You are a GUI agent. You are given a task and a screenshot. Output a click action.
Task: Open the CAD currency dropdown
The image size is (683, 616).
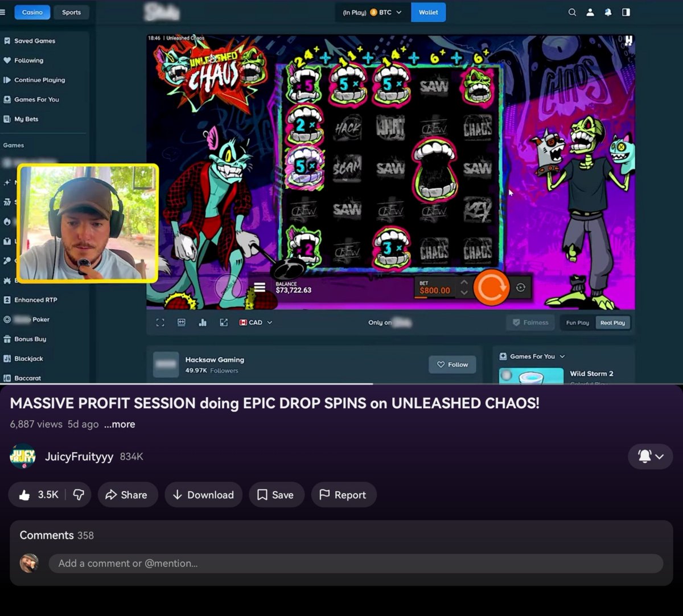pyautogui.click(x=256, y=323)
